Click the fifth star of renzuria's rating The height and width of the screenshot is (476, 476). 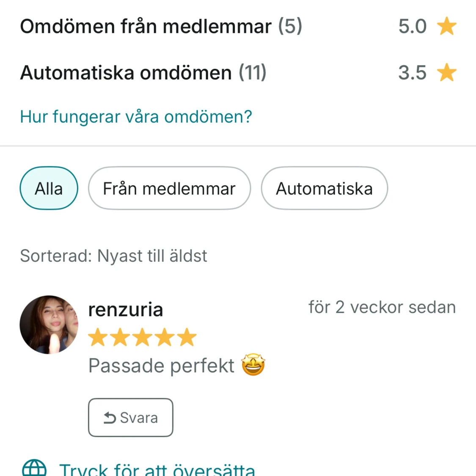(187, 338)
